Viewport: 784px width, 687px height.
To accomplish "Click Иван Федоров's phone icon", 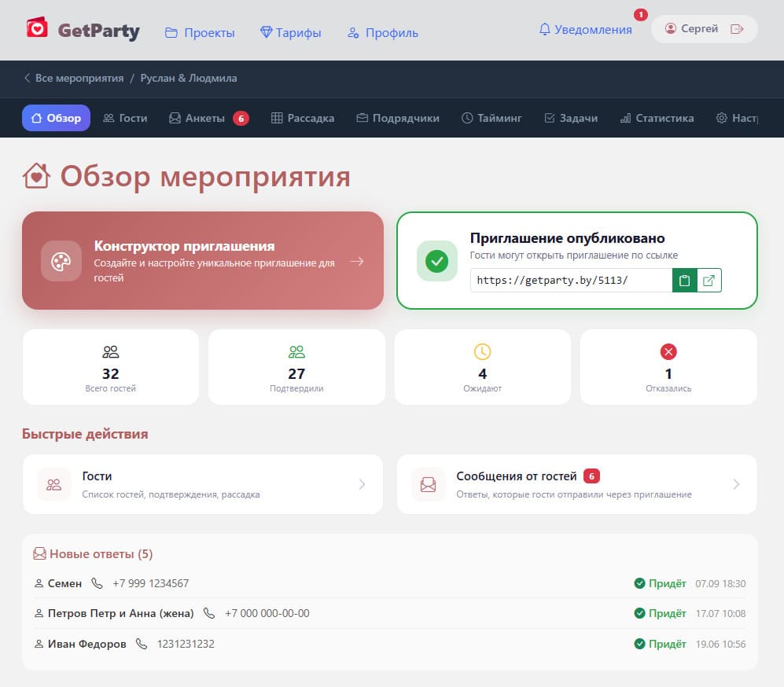I will click(142, 644).
